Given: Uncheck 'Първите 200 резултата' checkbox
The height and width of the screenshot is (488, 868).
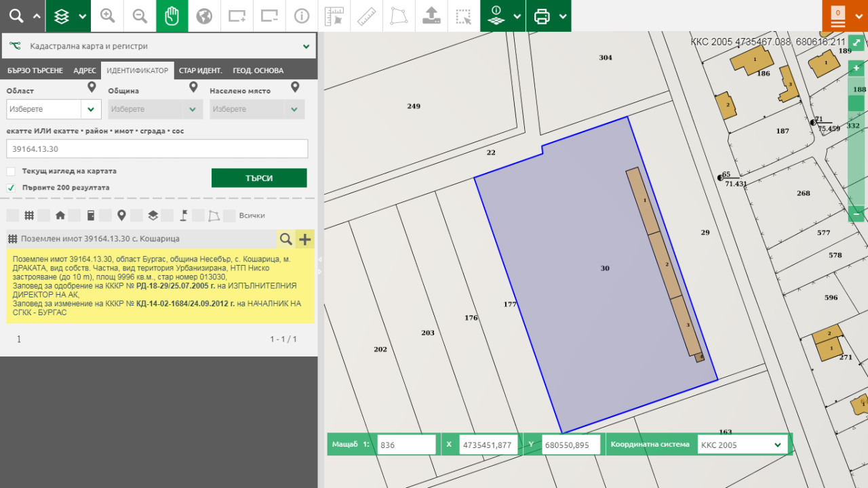Looking at the screenshot, I should pyautogui.click(x=11, y=188).
